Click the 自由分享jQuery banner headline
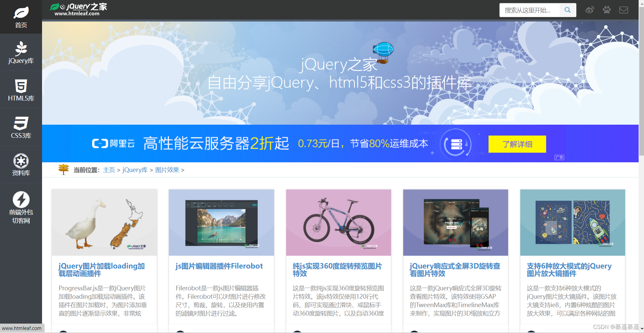The height and width of the screenshot is (333, 644). pos(339,83)
